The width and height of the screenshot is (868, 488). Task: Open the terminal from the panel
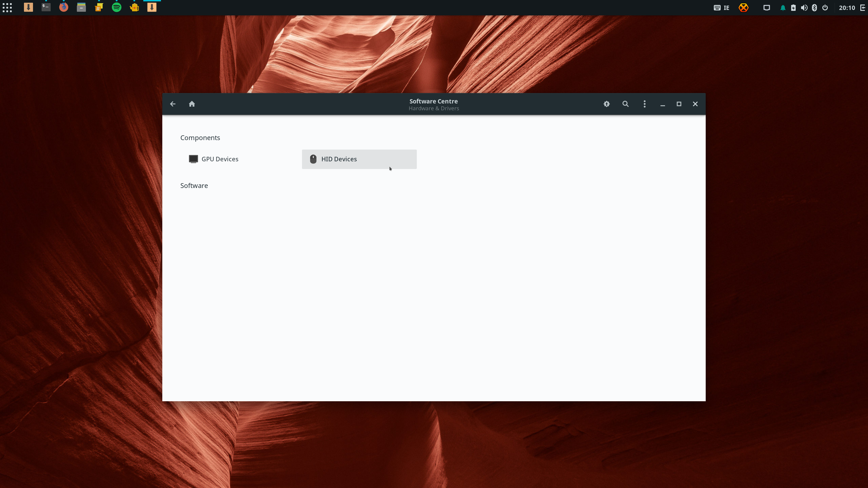[x=46, y=7]
